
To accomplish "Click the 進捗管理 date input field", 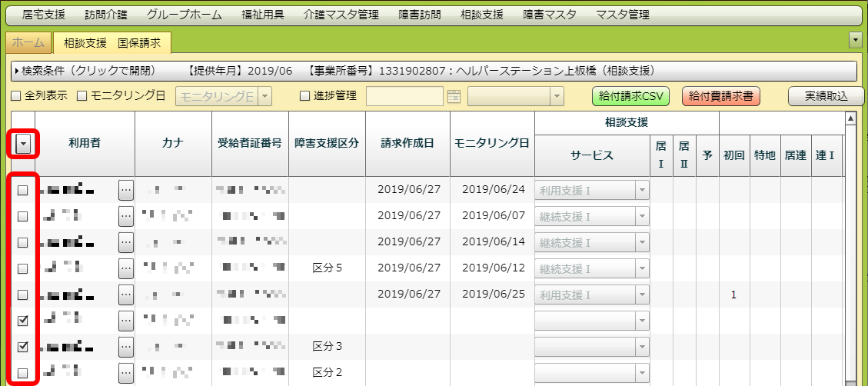I will coord(404,96).
